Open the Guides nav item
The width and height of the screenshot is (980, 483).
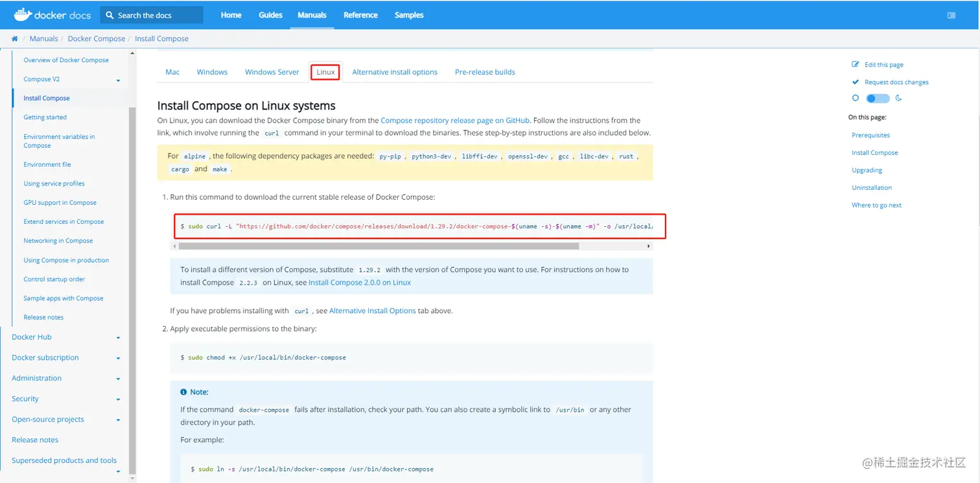(x=270, y=15)
